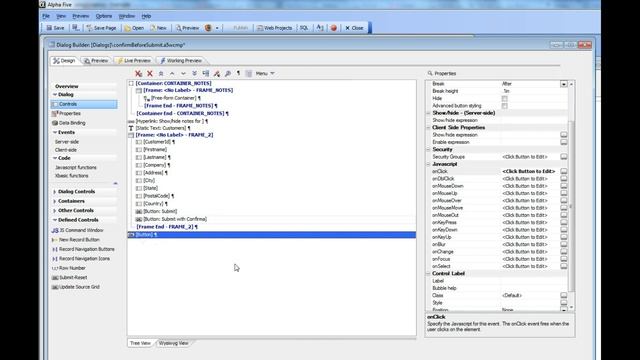Switch to the Wysiwyg View tab

pos(173,343)
